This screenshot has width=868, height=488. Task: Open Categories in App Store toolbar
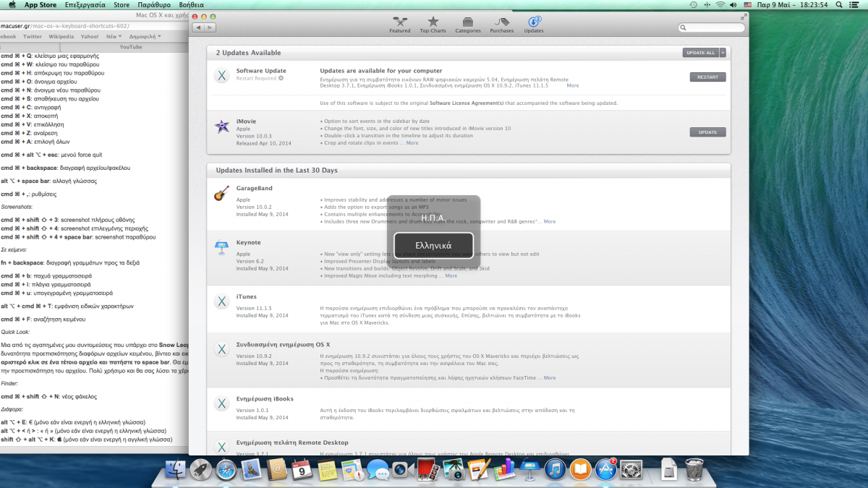pyautogui.click(x=468, y=25)
